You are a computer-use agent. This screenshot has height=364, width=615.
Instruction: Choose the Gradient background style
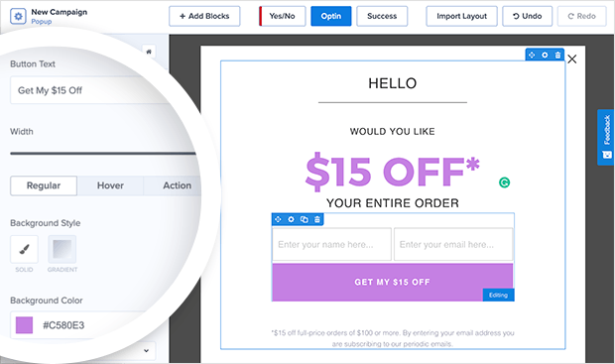pos(61,249)
